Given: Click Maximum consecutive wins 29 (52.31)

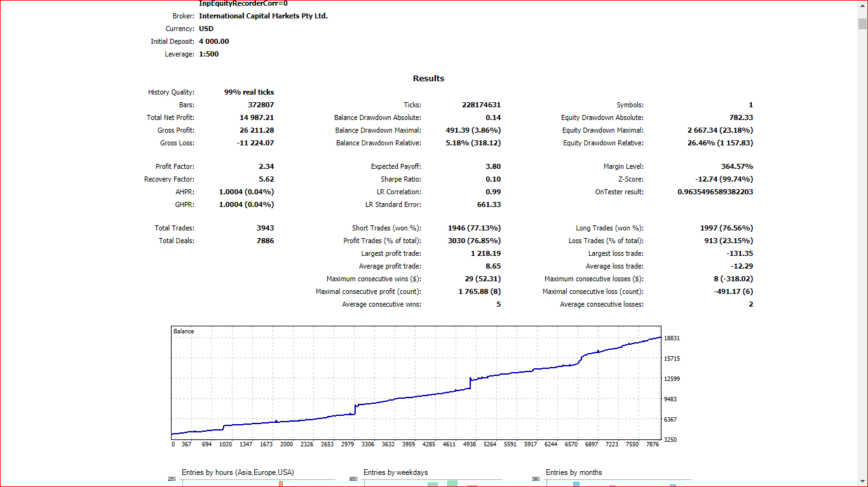Looking at the screenshot, I should point(482,279).
